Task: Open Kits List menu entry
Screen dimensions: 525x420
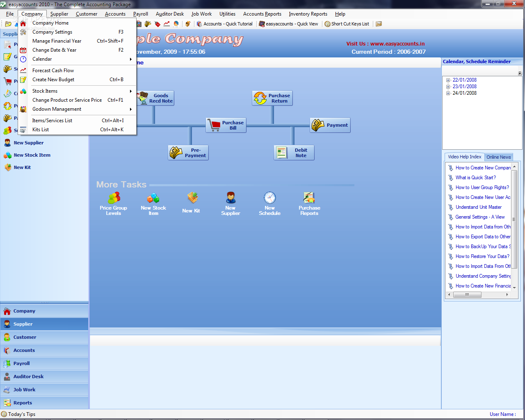Action: coord(77,130)
